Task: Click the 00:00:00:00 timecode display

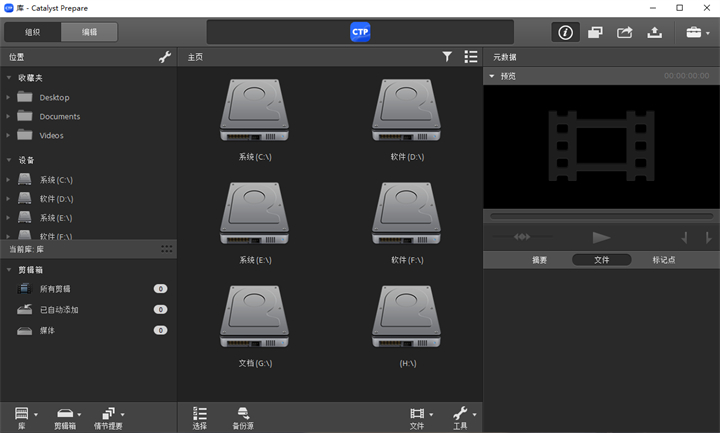Action: (686, 76)
